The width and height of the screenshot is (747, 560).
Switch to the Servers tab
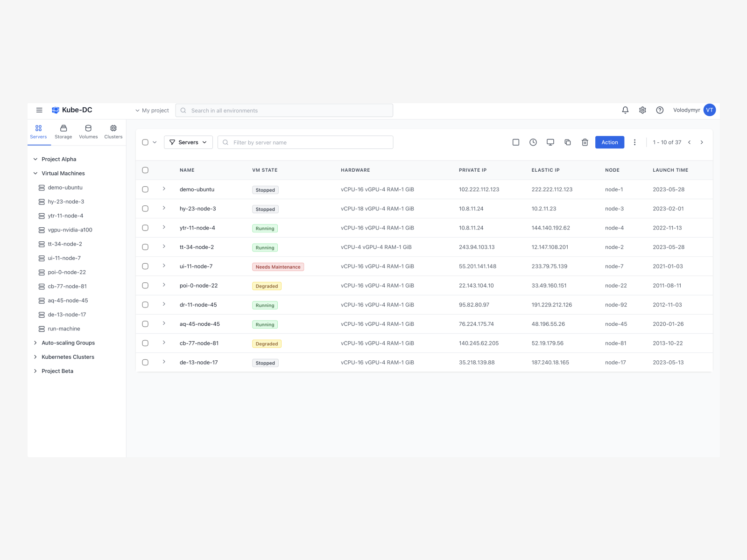click(x=38, y=131)
